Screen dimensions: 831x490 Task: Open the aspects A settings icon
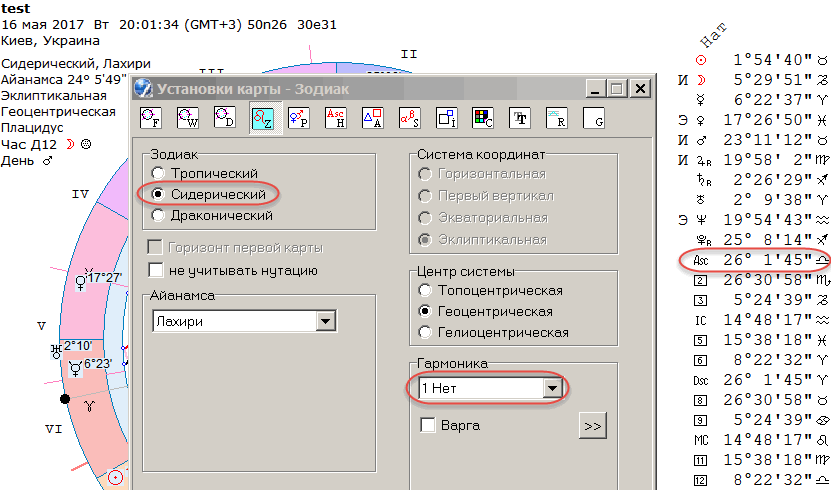coord(373,119)
